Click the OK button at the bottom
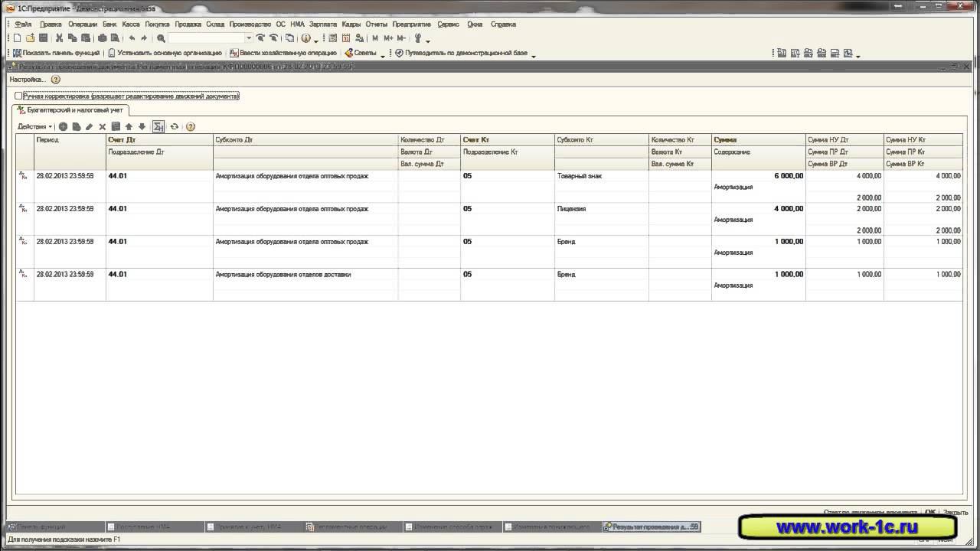980x551 pixels. pyautogui.click(x=930, y=513)
